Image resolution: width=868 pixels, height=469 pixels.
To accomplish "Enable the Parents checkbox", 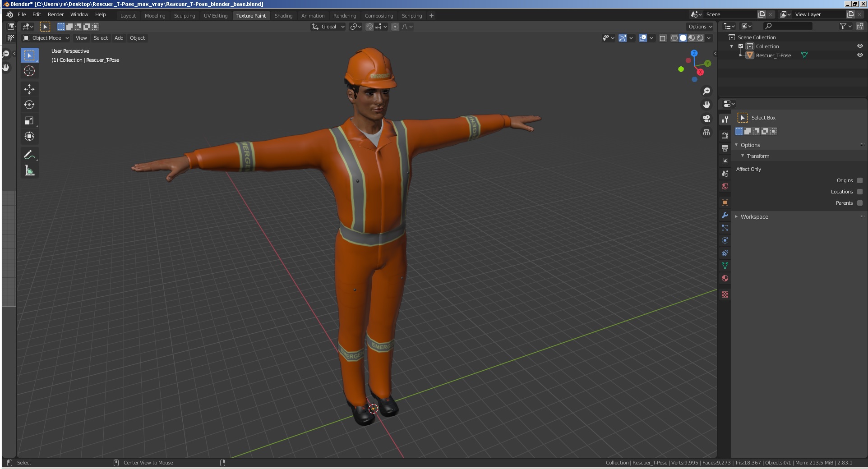I will coord(860,203).
